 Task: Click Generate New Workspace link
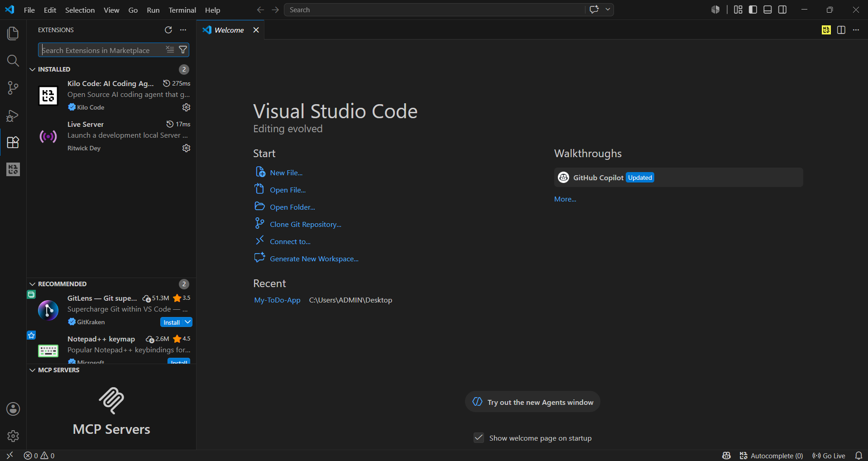[314, 259]
